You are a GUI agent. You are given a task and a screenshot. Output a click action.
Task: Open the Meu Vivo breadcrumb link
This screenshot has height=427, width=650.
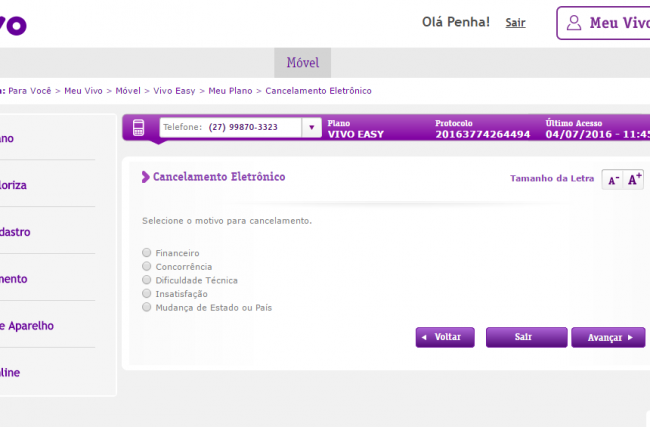pyautogui.click(x=83, y=91)
